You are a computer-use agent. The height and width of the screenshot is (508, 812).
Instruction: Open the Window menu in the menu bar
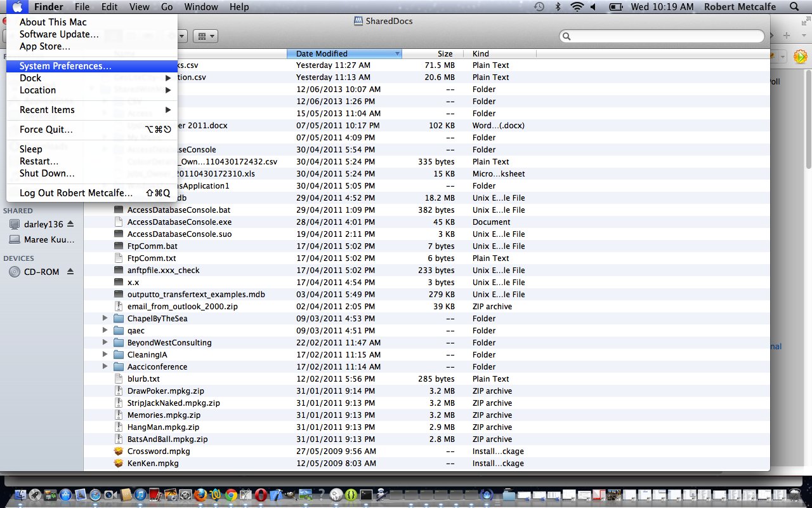pyautogui.click(x=200, y=7)
